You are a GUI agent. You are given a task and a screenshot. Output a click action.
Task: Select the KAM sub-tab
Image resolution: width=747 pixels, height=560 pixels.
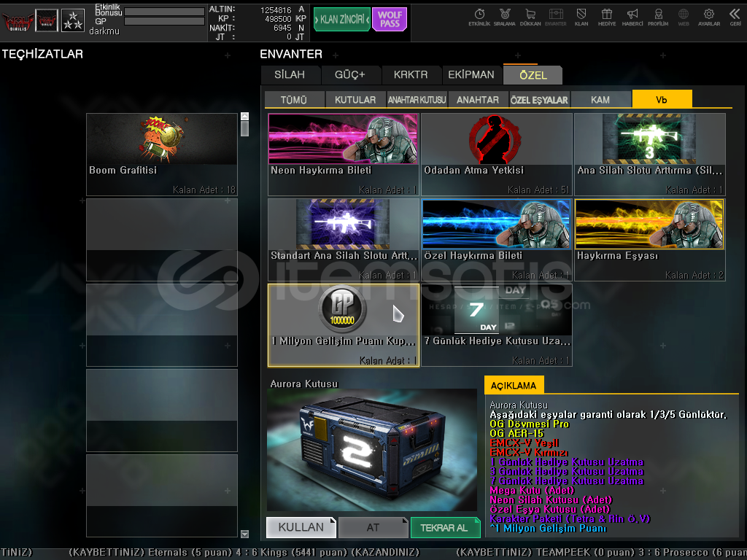click(x=600, y=99)
